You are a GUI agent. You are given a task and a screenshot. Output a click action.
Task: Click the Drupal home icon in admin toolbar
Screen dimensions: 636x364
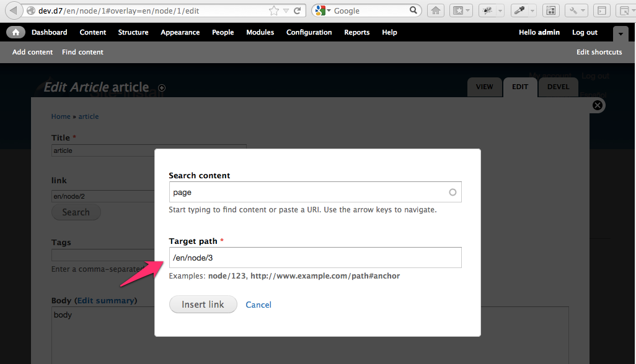tap(15, 32)
